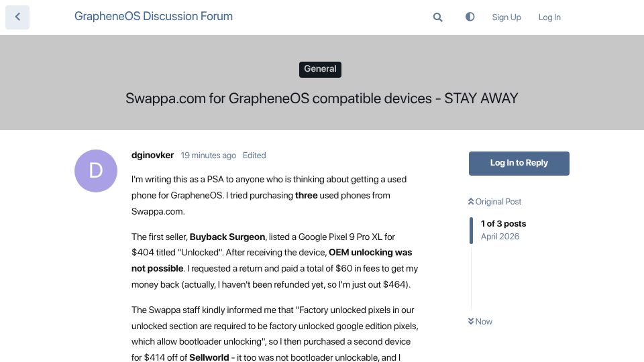This screenshot has width=644, height=362.
Task: Click the bold 'Buyback Surgeon' text
Action: [227, 237]
